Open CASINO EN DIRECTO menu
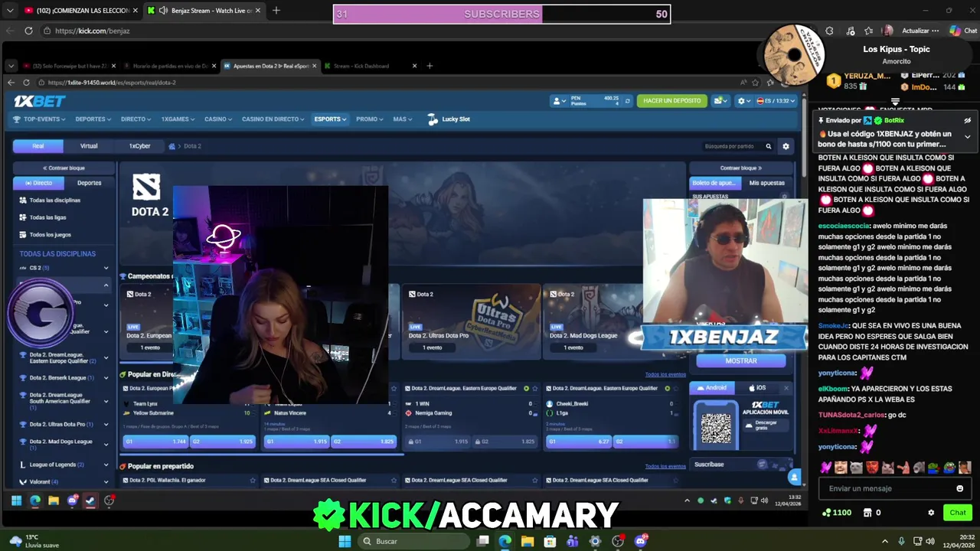The height and width of the screenshot is (551, 980). click(x=273, y=119)
